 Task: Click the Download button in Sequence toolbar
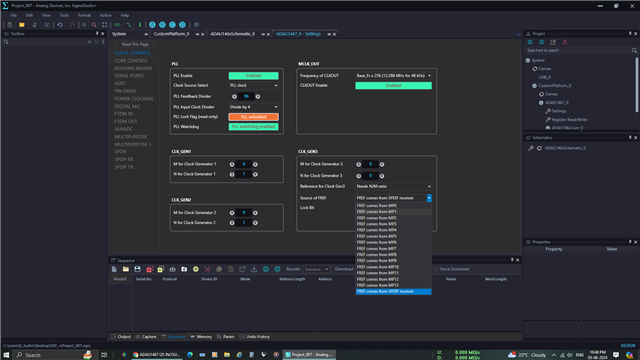[344, 269]
